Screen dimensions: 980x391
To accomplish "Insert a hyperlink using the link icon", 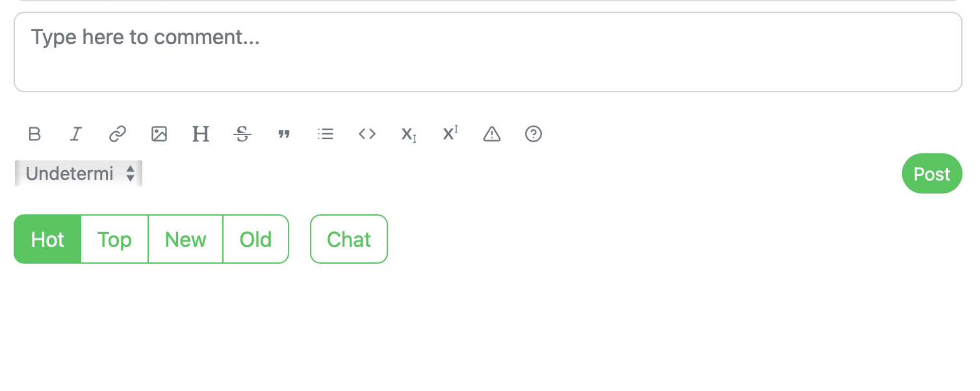I will pos(118,134).
